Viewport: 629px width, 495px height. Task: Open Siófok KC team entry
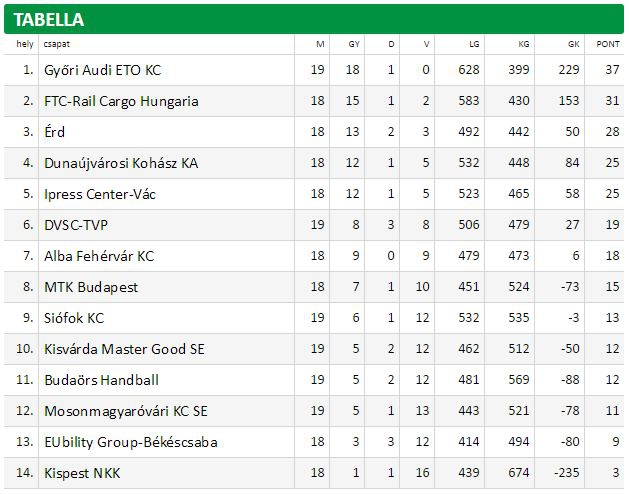[x=74, y=318]
